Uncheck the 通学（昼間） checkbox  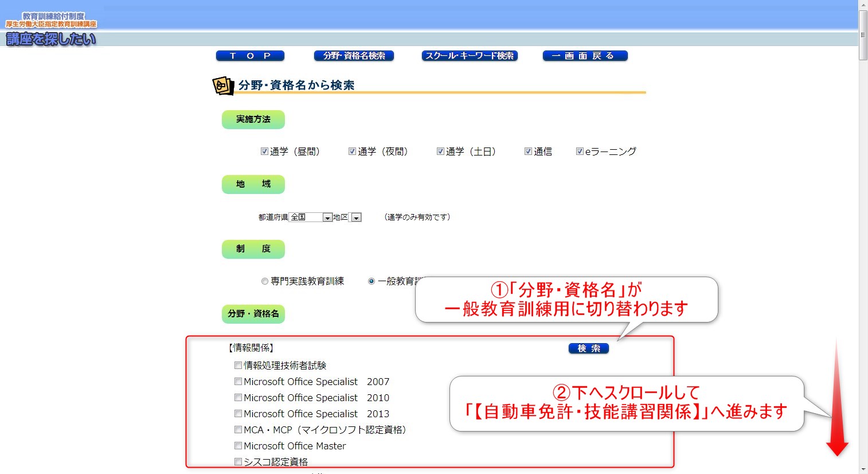click(x=264, y=151)
